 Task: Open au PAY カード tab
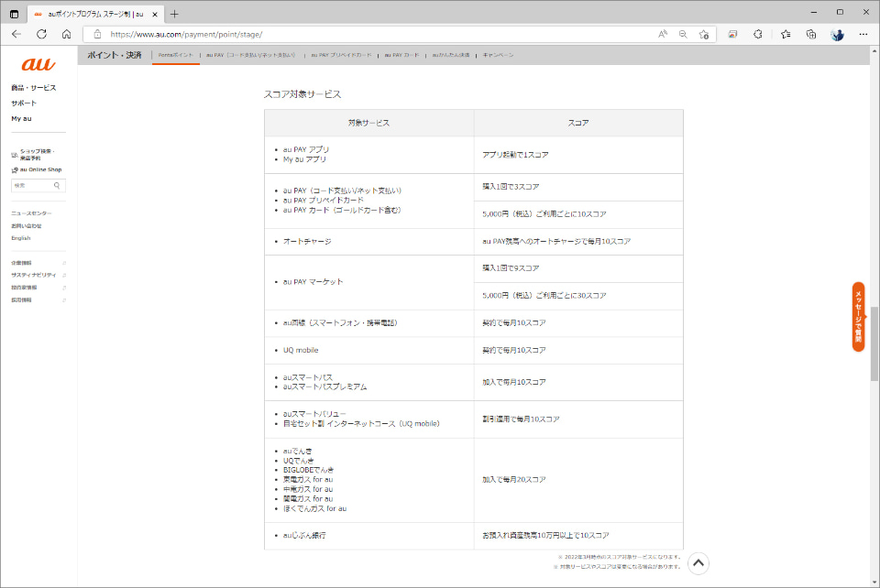[401, 55]
